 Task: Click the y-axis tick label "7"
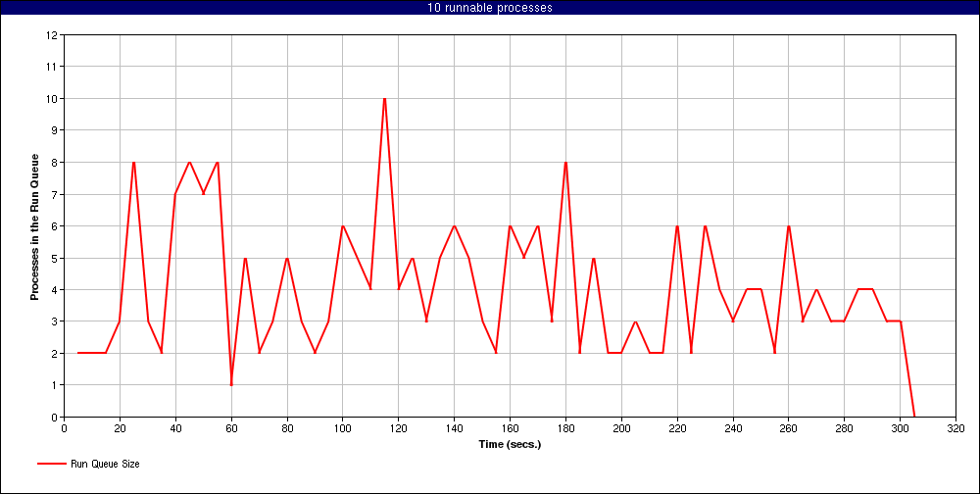(55, 194)
